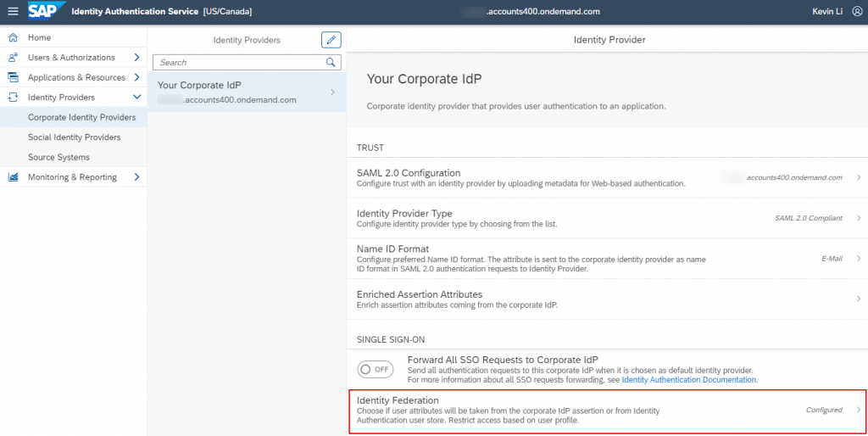Open Identity Federation row arrow
The image size is (868, 436).
[x=858, y=410]
